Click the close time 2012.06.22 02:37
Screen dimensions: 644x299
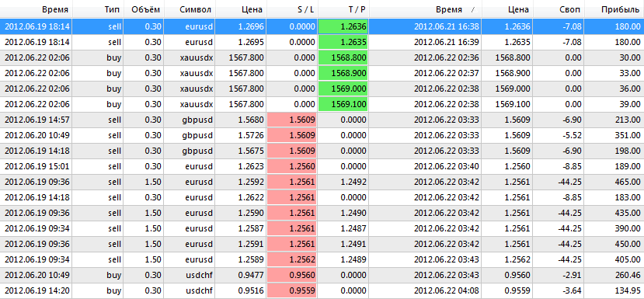tap(447, 74)
